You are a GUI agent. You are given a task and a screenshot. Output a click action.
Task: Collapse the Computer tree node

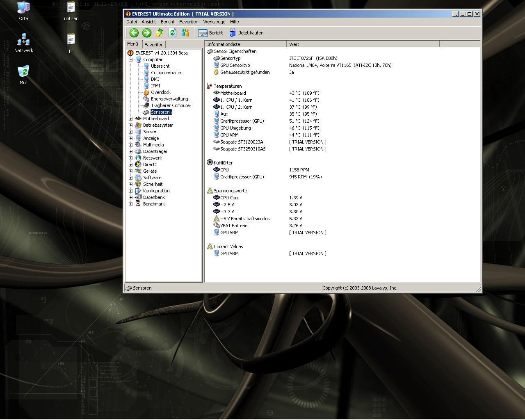click(131, 59)
